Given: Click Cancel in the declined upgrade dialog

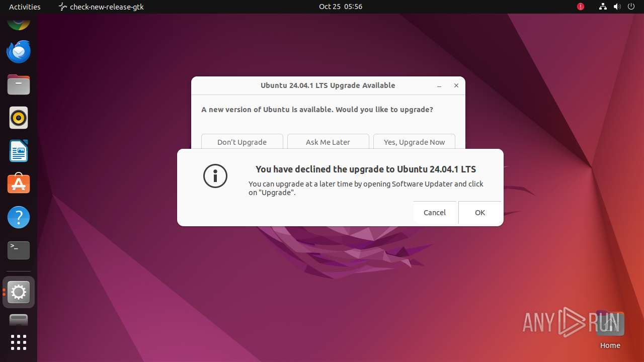Looking at the screenshot, I should pyautogui.click(x=435, y=213).
